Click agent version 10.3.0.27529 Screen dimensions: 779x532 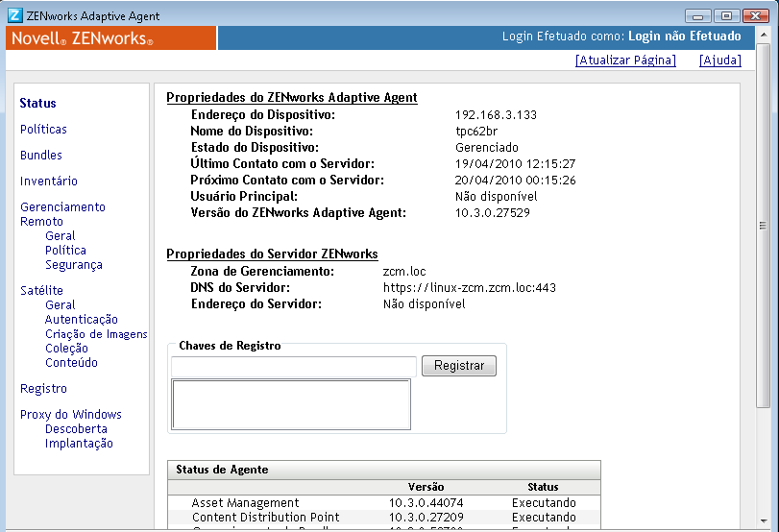[493, 212]
